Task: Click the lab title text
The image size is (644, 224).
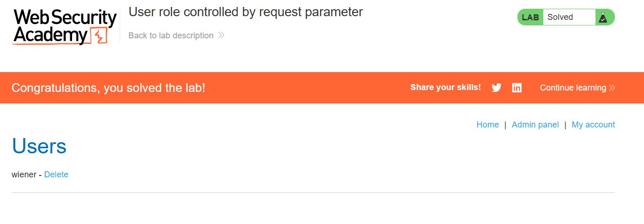Action: 245,12
